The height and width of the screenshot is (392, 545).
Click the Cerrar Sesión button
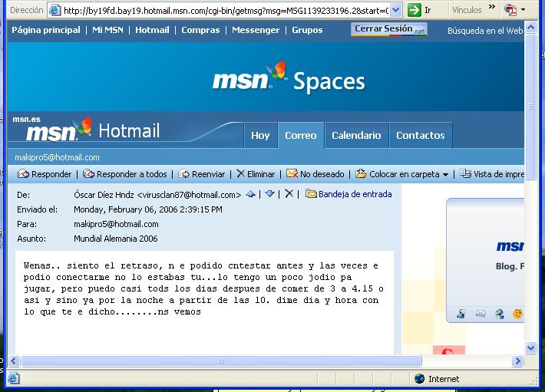click(389, 29)
